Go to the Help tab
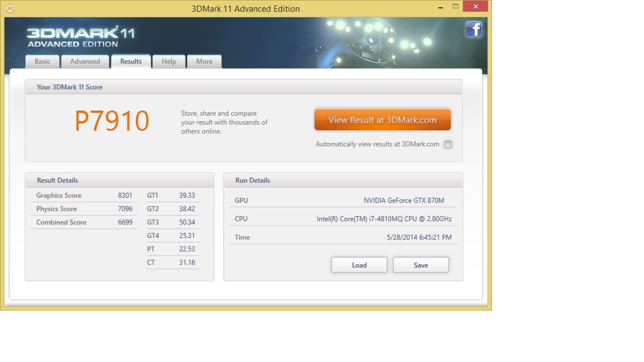 pyautogui.click(x=169, y=61)
